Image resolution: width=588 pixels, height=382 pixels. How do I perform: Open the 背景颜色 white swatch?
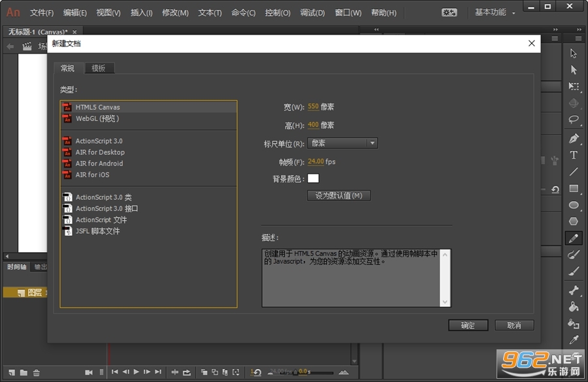313,178
